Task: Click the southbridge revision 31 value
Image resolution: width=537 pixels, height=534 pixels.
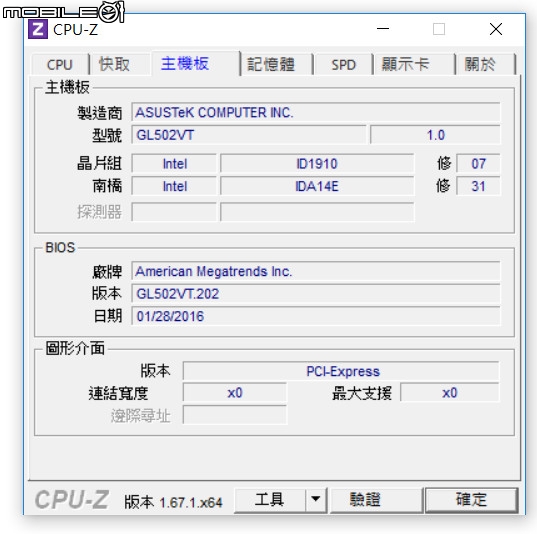Action: point(478,186)
